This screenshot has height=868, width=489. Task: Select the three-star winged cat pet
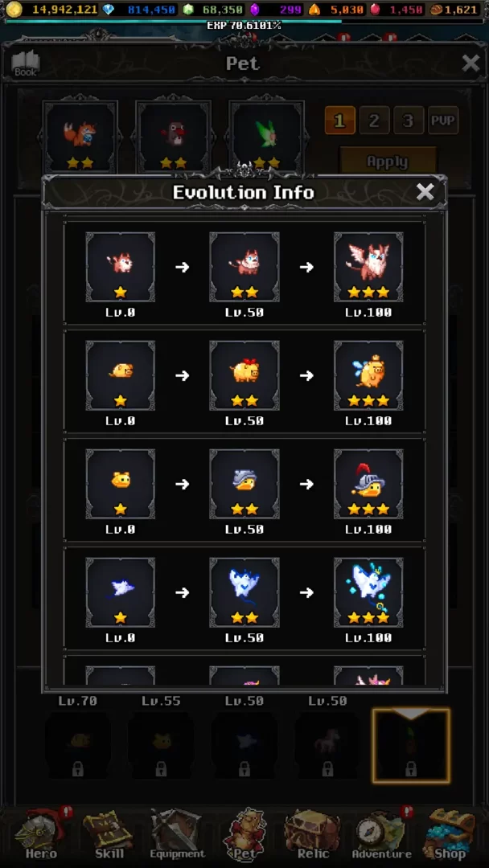tap(368, 267)
